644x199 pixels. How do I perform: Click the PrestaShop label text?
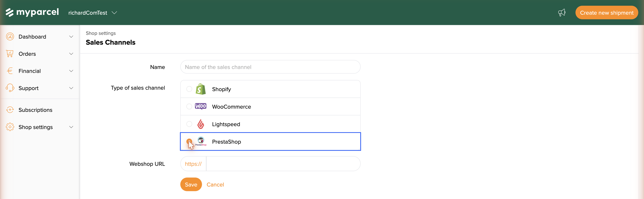(227, 142)
